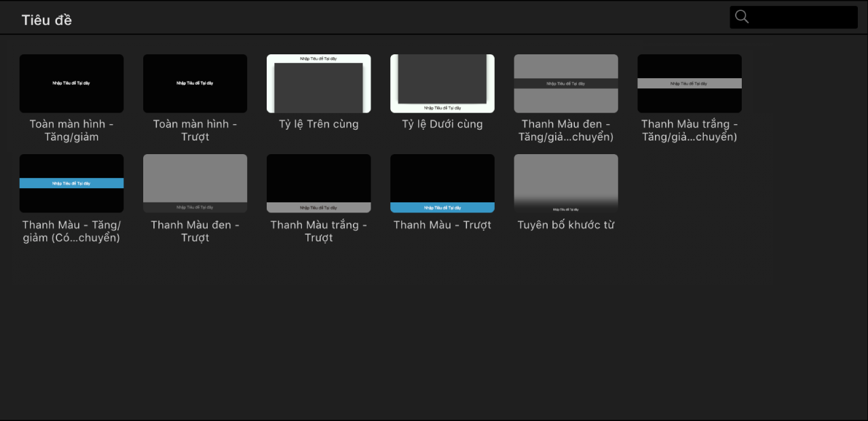Choose the Tỷ lệ Dưới cùng title thumbnail

442,84
